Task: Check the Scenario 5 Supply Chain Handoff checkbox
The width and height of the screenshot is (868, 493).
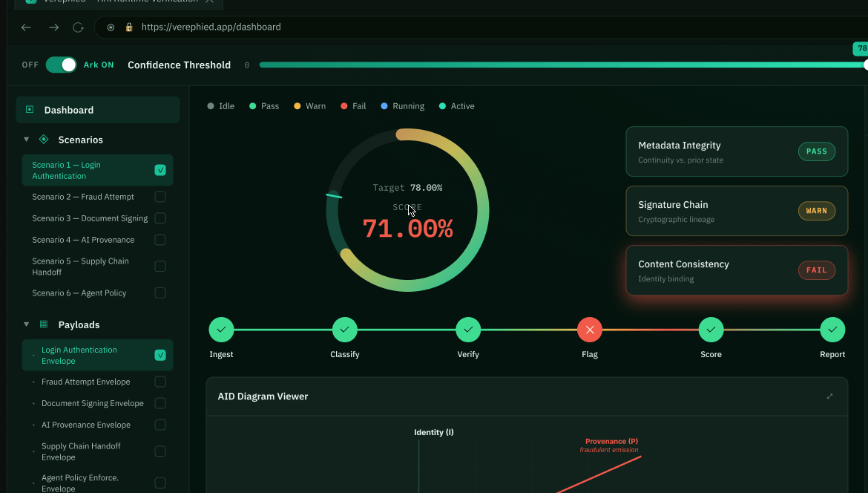Action: (160, 267)
